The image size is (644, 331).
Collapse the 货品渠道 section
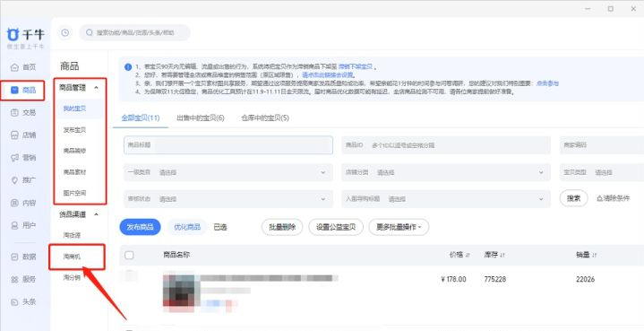tap(96, 214)
